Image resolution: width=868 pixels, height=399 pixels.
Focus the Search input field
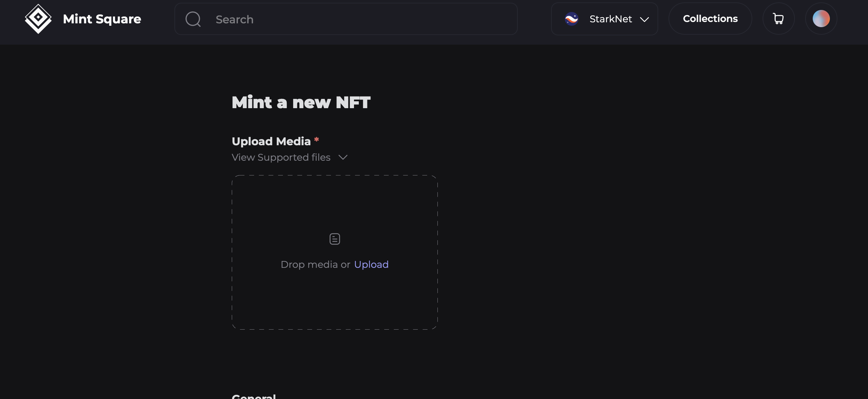[x=346, y=19]
